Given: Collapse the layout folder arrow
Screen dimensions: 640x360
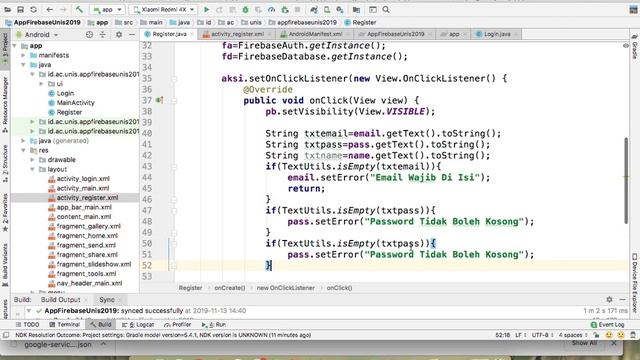Looking at the screenshot, I should coord(32,169).
